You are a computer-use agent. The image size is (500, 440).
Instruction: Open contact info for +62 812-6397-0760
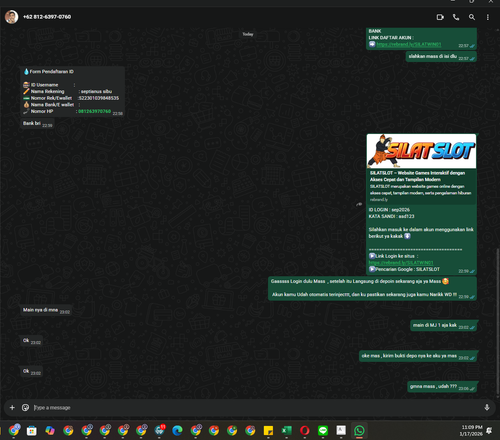tap(47, 17)
